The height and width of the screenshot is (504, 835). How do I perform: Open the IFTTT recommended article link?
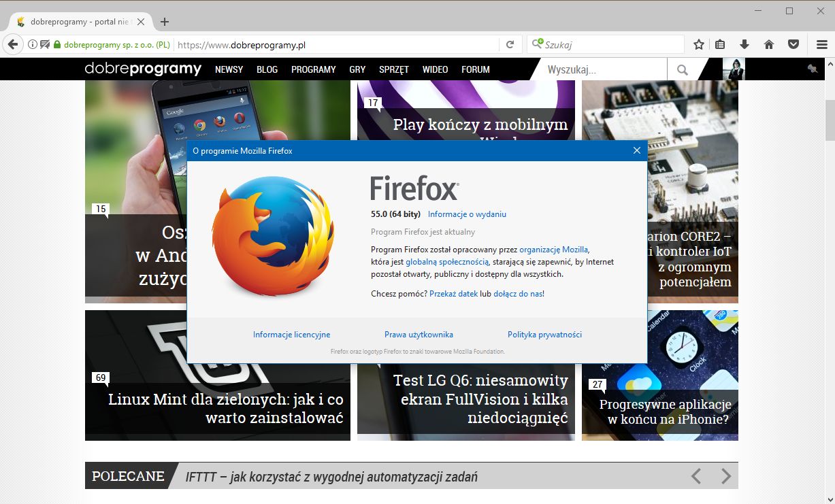(331, 477)
